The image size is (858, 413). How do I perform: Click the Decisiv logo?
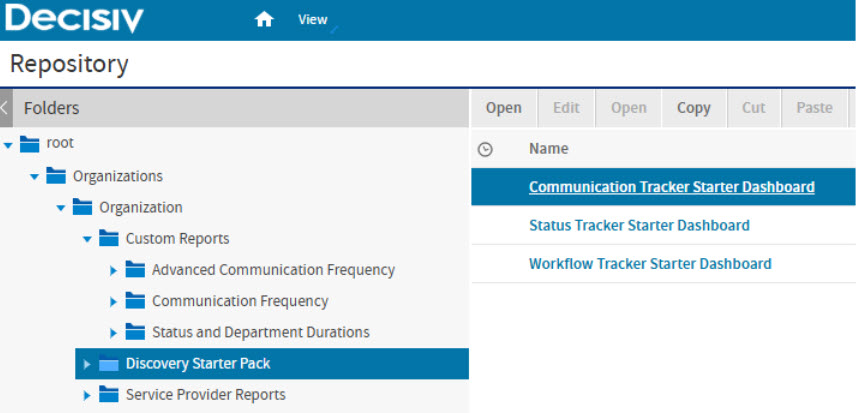(74, 19)
